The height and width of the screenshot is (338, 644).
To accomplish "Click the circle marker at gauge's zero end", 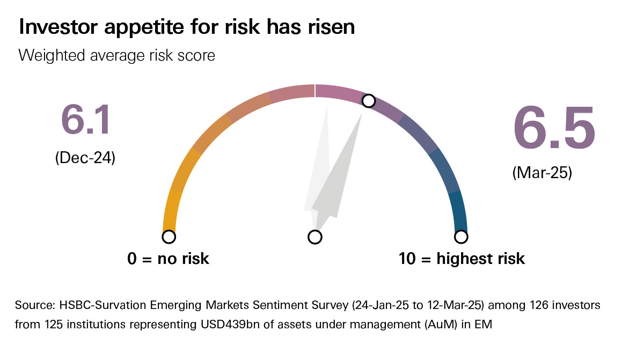I will 169,237.
